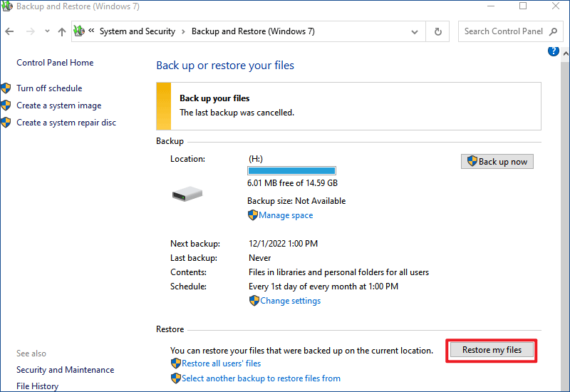Go up one level with Up arrow
The image size is (570, 392).
62,31
